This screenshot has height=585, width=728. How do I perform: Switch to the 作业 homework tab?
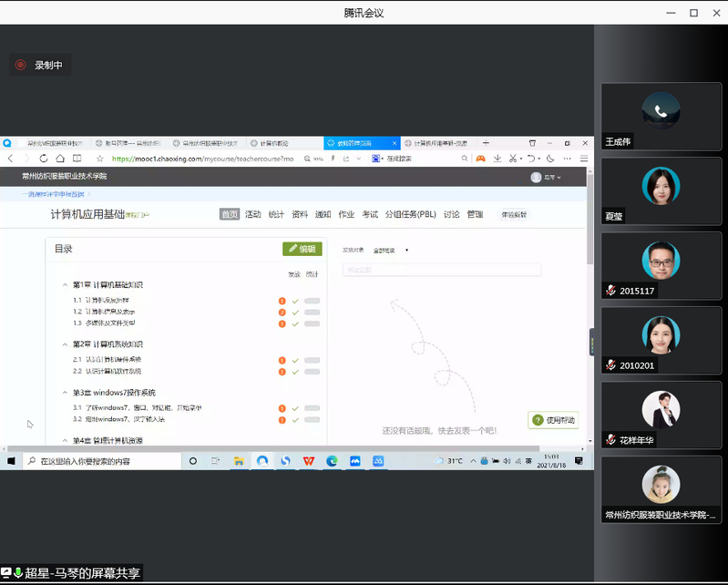(346, 215)
